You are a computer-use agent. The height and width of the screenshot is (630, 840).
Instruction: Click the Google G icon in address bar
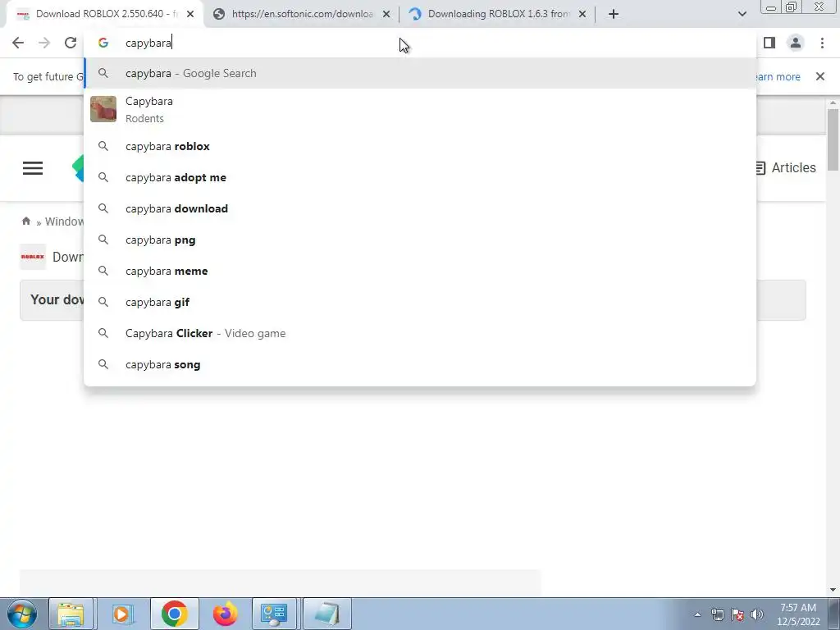click(x=103, y=43)
